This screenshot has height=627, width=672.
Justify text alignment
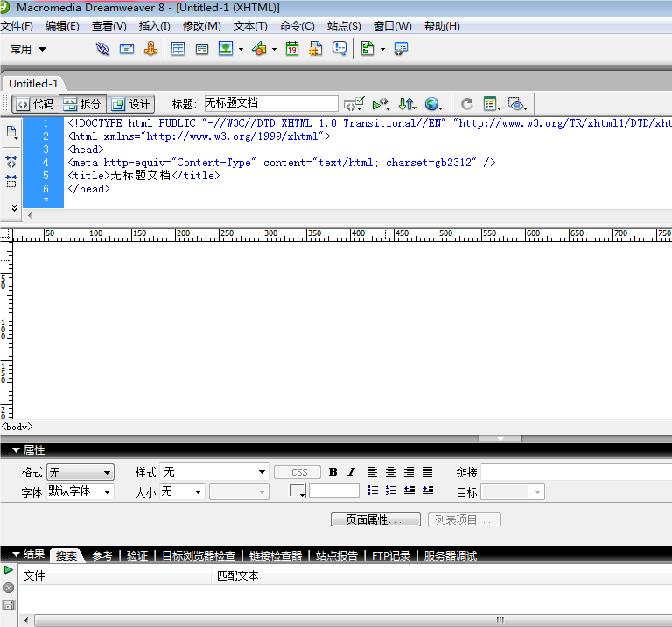[x=427, y=472]
